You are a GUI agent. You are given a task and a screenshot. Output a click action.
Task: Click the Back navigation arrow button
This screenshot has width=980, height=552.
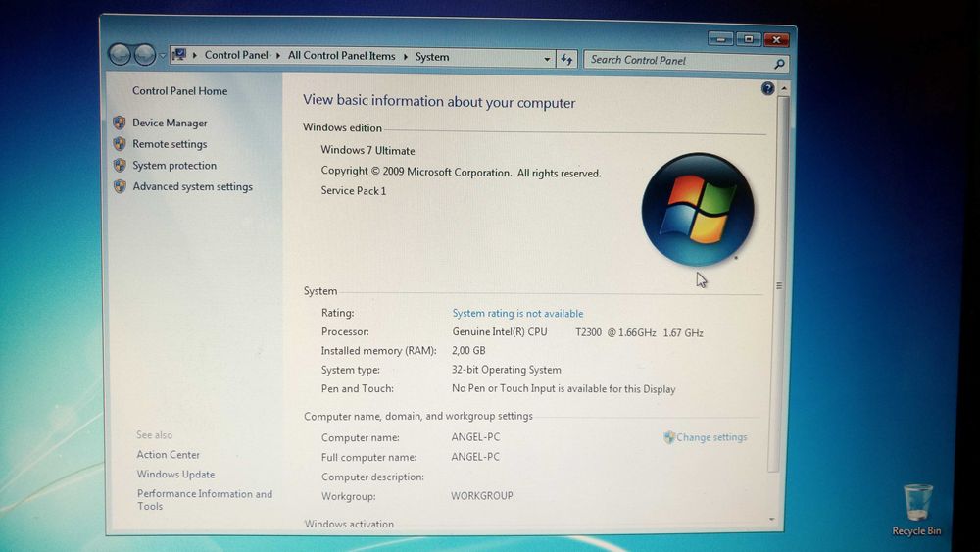120,54
